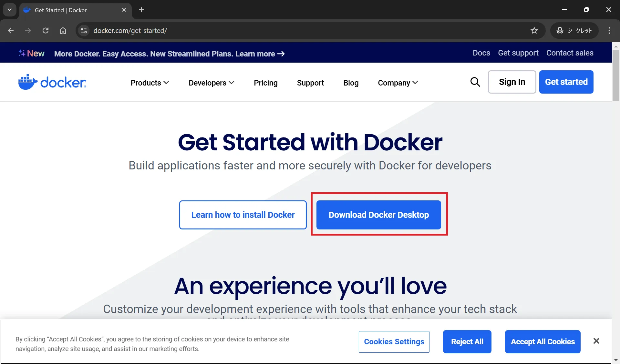Image resolution: width=620 pixels, height=364 pixels.
Task: Open a new browser tab
Action: [x=141, y=10]
